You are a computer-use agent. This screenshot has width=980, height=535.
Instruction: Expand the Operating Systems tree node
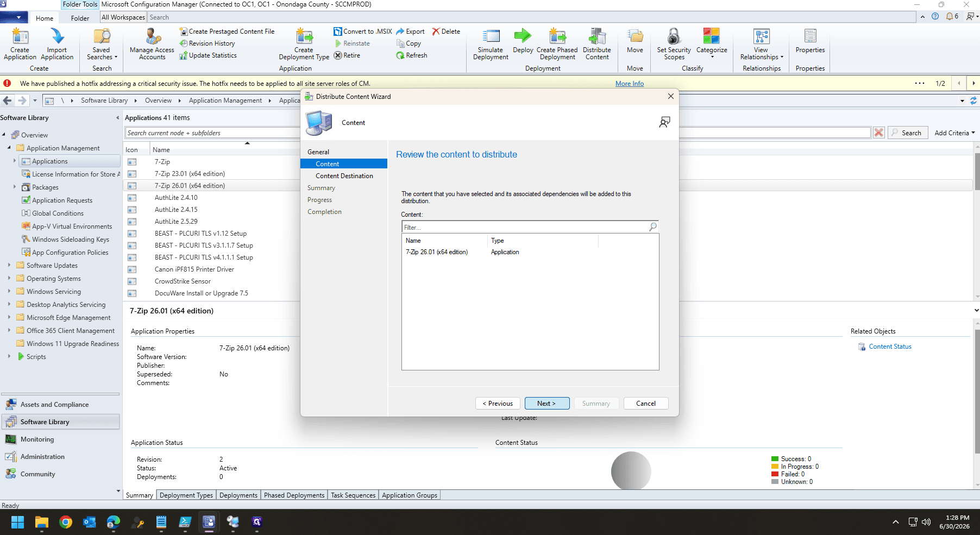pos(9,278)
